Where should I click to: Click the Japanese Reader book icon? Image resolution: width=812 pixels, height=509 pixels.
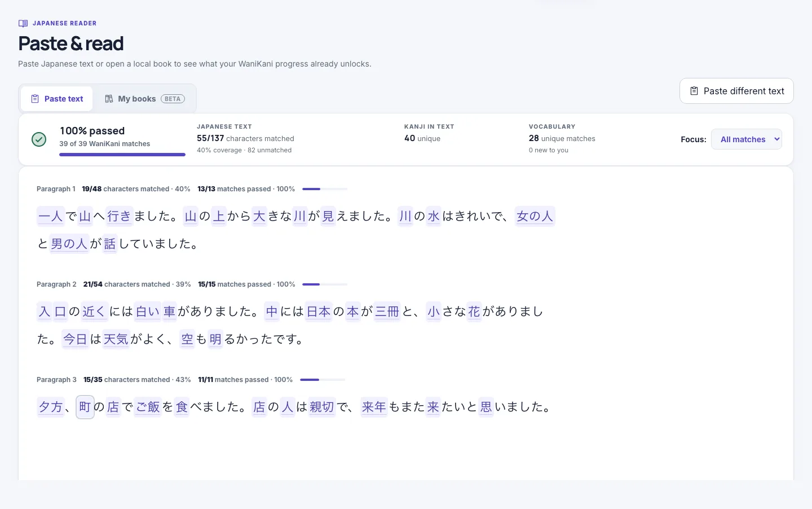23,23
